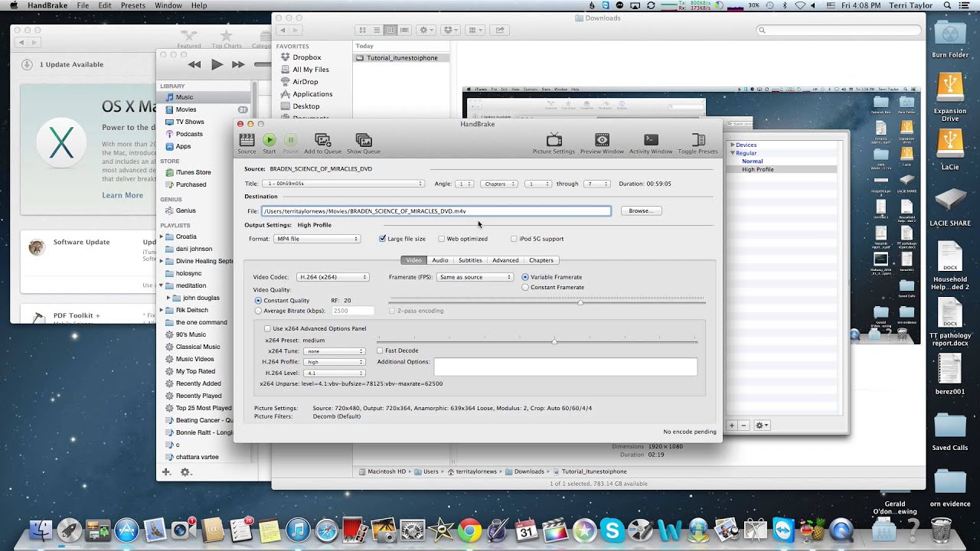Open the Presets menu in menu bar
The width and height of the screenshot is (980, 551).
click(x=133, y=5)
